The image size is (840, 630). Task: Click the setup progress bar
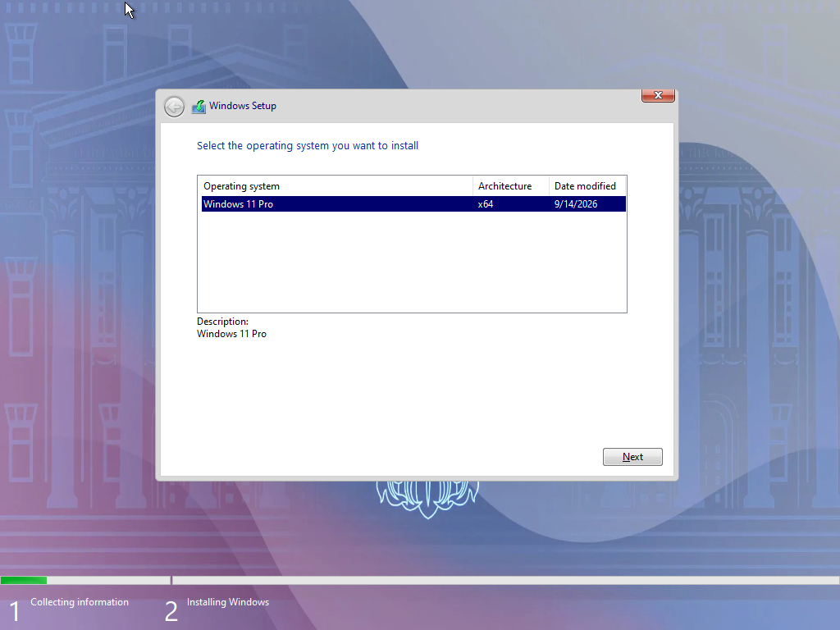[x=419, y=581]
